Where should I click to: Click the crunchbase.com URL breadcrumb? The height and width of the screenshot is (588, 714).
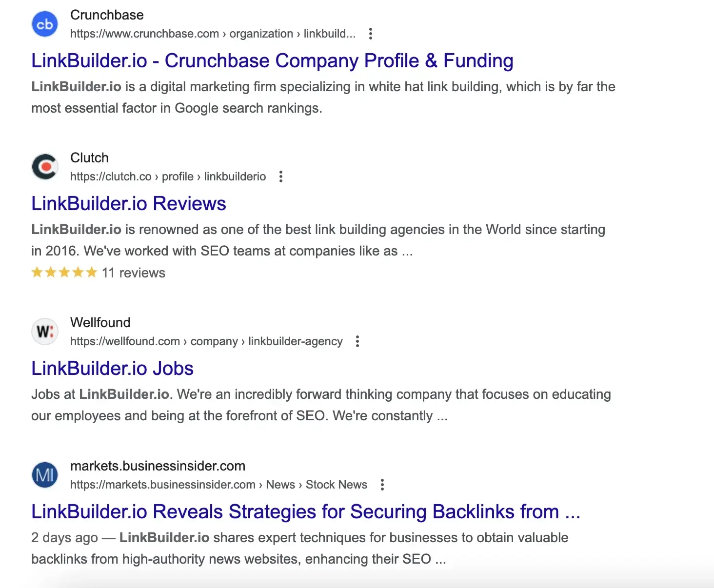coord(213,34)
